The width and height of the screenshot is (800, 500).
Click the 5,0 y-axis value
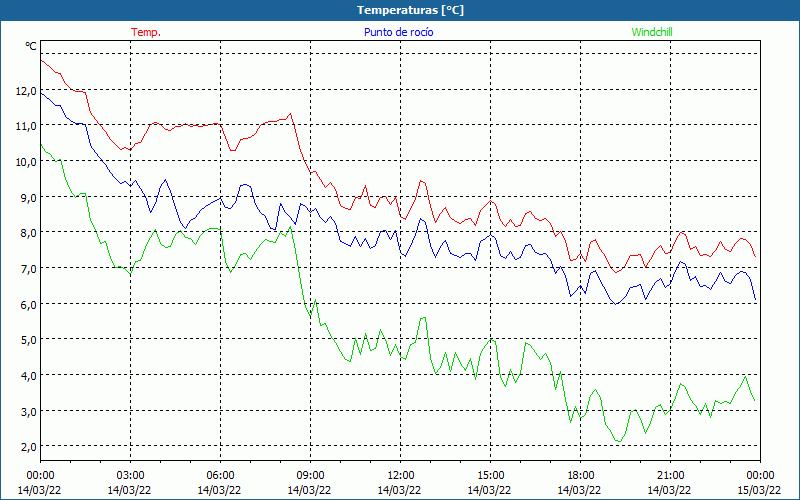(29, 340)
